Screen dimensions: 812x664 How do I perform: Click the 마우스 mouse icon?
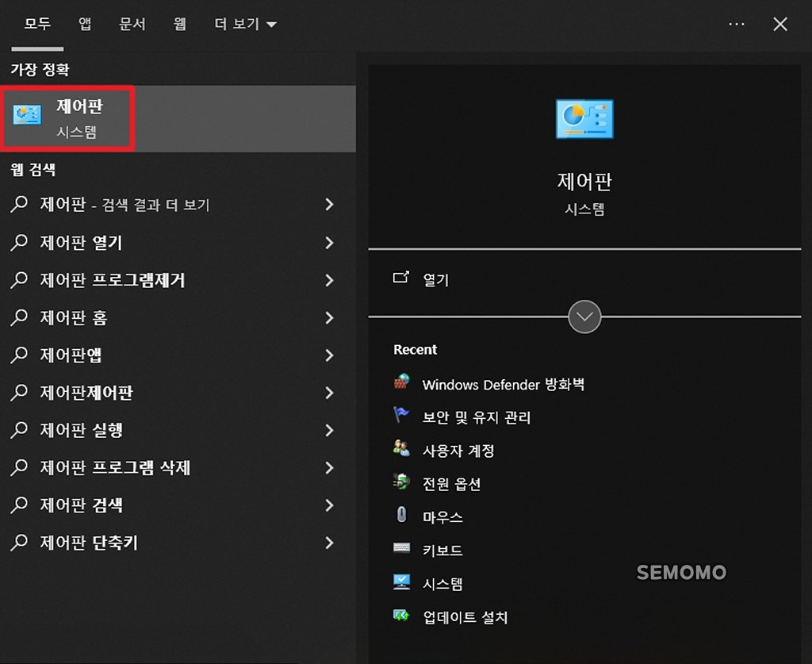[401, 515]
